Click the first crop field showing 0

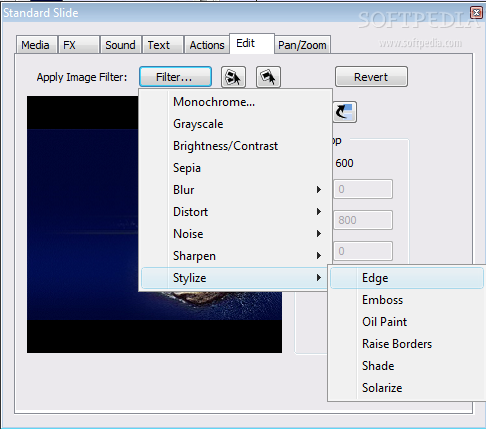click(363, 189)
